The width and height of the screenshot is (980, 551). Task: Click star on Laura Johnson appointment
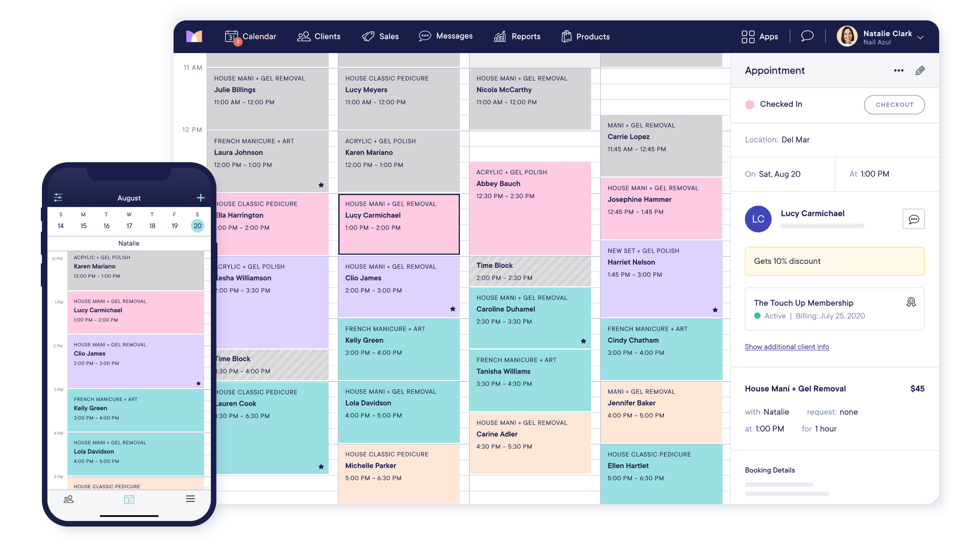(321, 185)
